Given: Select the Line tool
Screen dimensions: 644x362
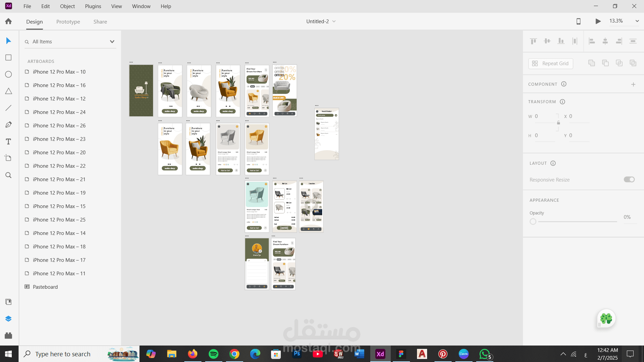Looking at the screenshot, I should pos(8,108).
